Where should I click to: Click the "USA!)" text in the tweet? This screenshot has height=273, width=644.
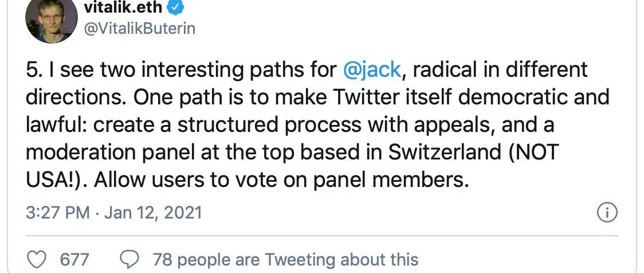(55, 180)
